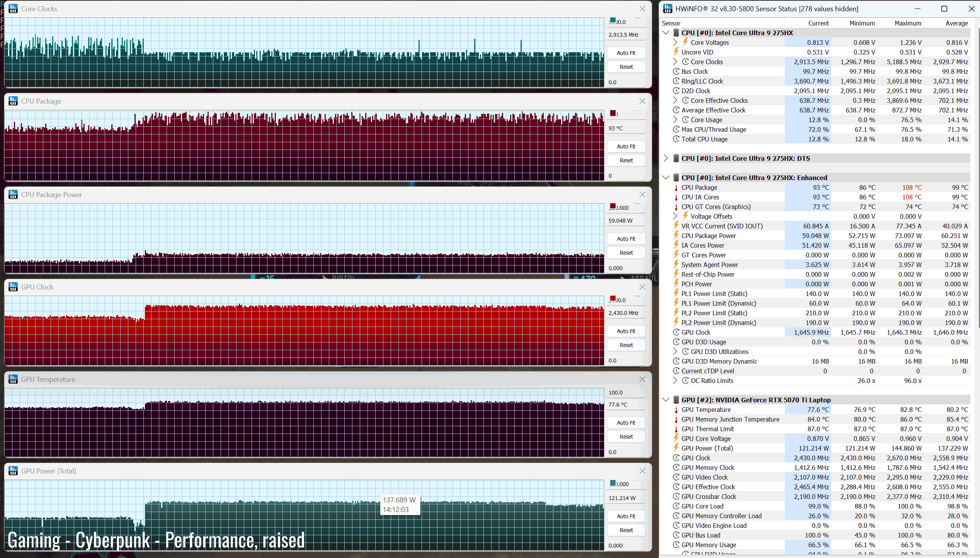Click the Sensor column header
This screenshot has height=558, width=980.
tap(671, 23)
